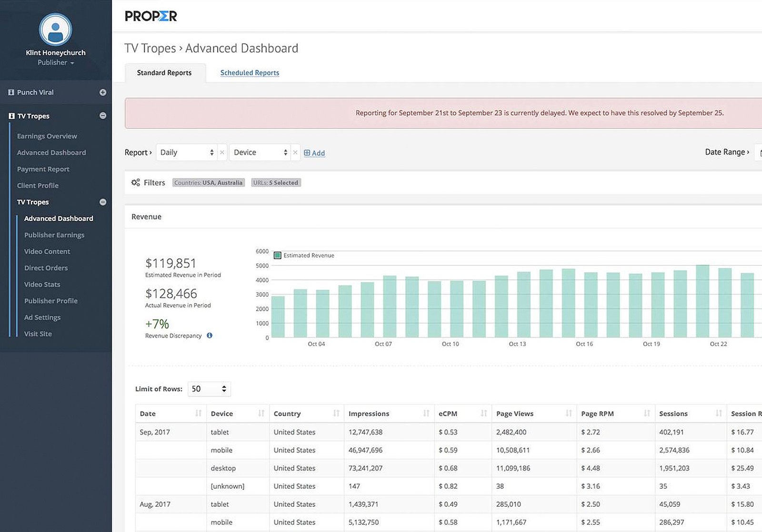
Task: Remove the Device report selector with X
Action: (295, 152)
